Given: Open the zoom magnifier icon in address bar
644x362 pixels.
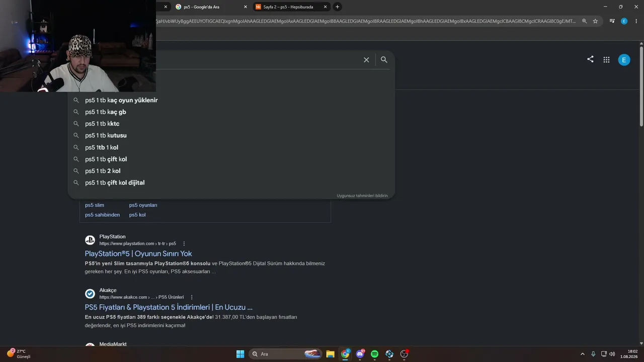Looking at the screenshot, I should (x=584, y=21).
